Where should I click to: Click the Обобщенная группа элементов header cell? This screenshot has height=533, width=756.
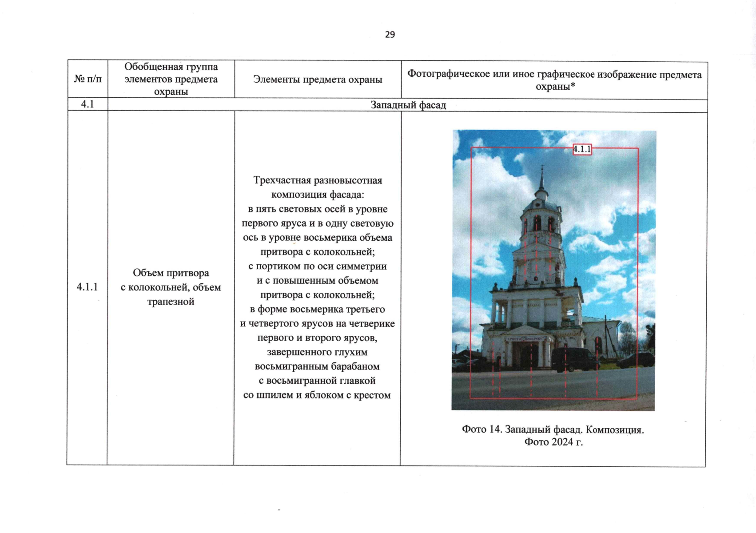coord(171,79)
